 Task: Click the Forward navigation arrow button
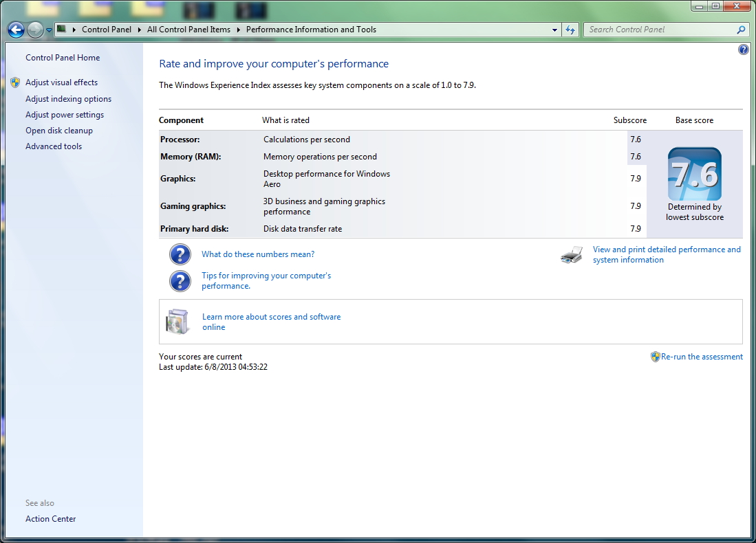[x=34, y=30]
